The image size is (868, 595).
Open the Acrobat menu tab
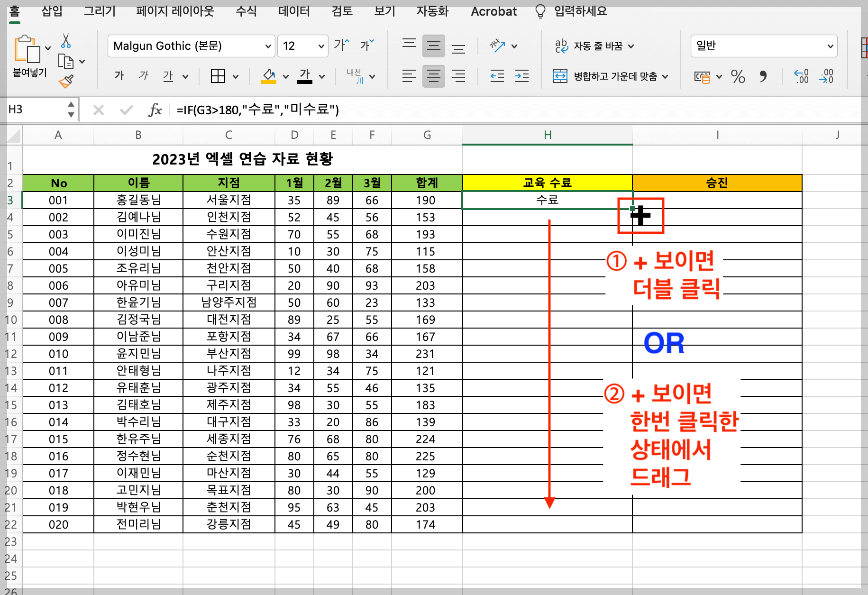[493, 11]
